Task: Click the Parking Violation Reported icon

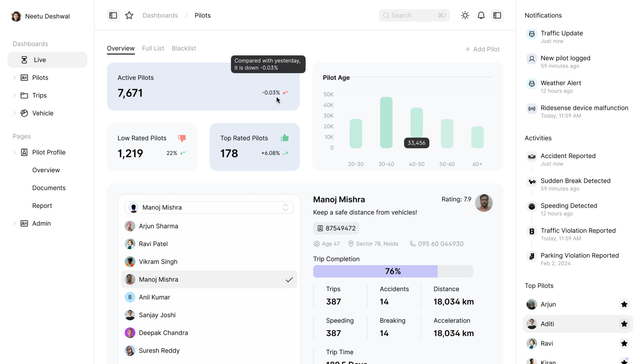Action: point(532,256)
